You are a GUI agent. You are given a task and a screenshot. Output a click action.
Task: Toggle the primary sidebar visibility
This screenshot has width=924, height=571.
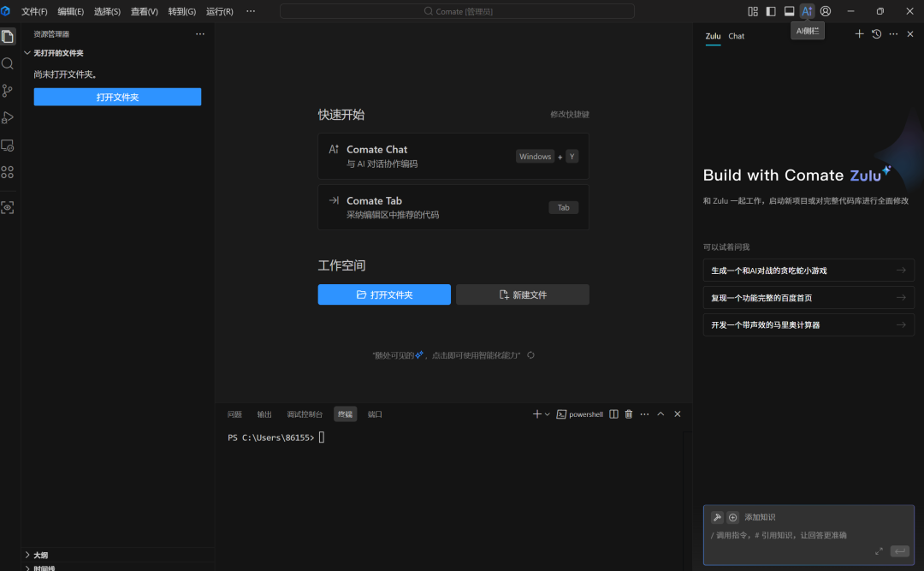point(771,11)
